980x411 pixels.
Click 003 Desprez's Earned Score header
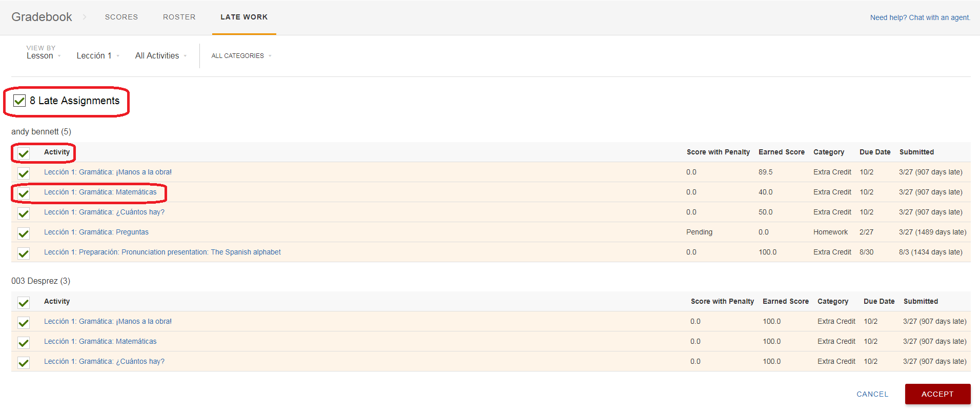[786, 301]
